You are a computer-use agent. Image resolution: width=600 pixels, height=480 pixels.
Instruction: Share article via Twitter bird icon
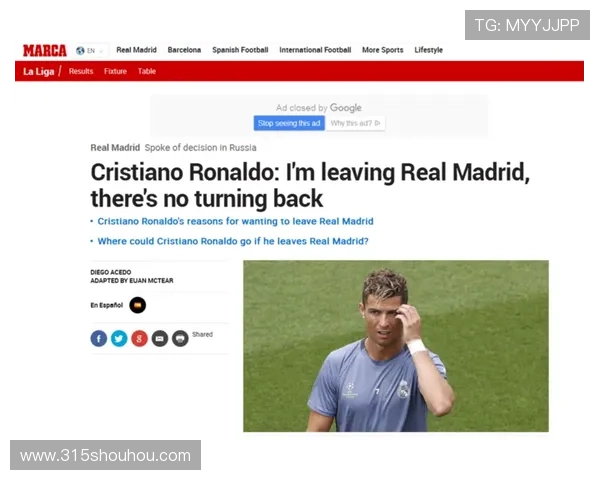point(119,339)
